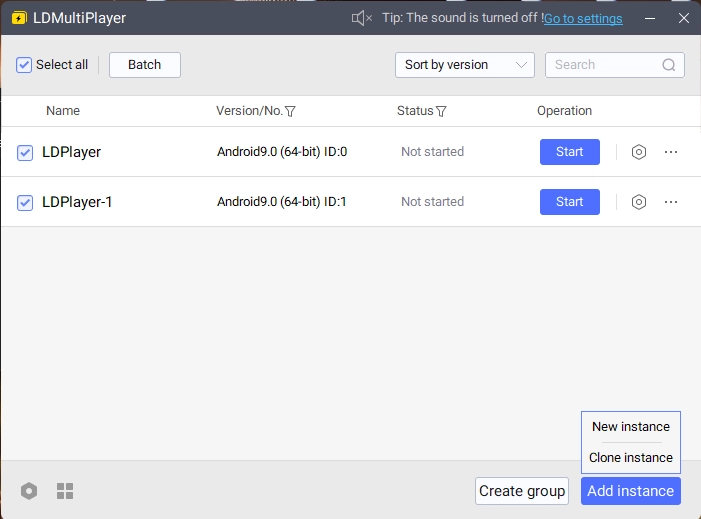Select the LDPlayer name in first row
The width and height of the screenshot is (701, 519).
tap(72, 152)
